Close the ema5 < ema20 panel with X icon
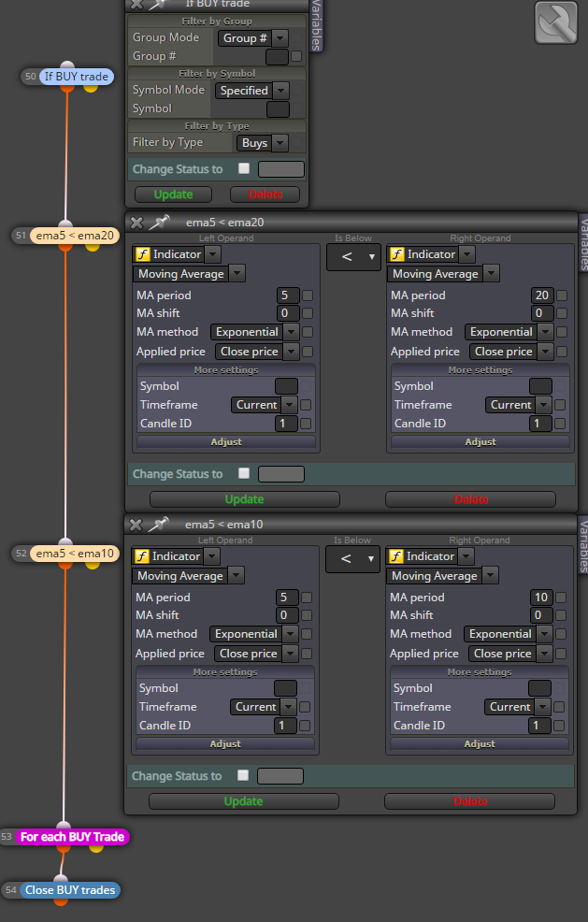Viewport: 588px width, 922px height. (x=136, y=223)
